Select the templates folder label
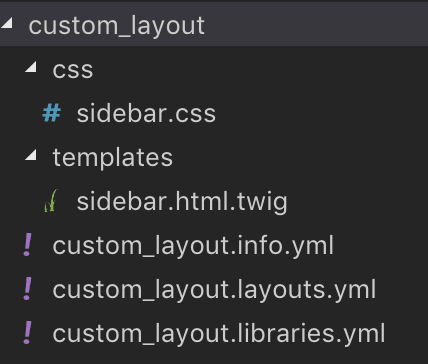428x364 pixels. pyautogui.click(x=113, y=158)
